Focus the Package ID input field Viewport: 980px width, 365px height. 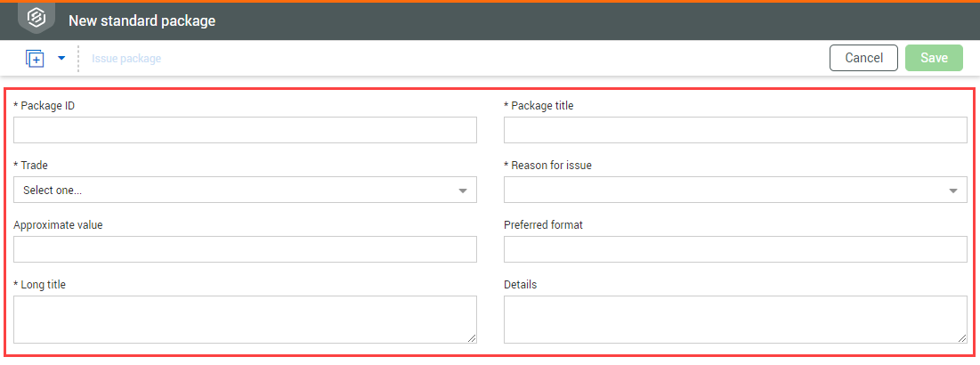[x=245, y=130]
